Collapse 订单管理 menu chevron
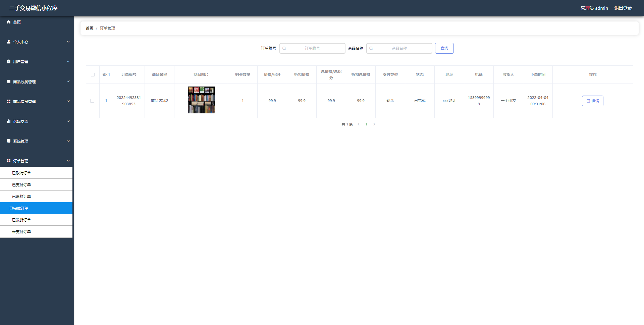Viewport: 644px width, 325px height. point(68,161)
